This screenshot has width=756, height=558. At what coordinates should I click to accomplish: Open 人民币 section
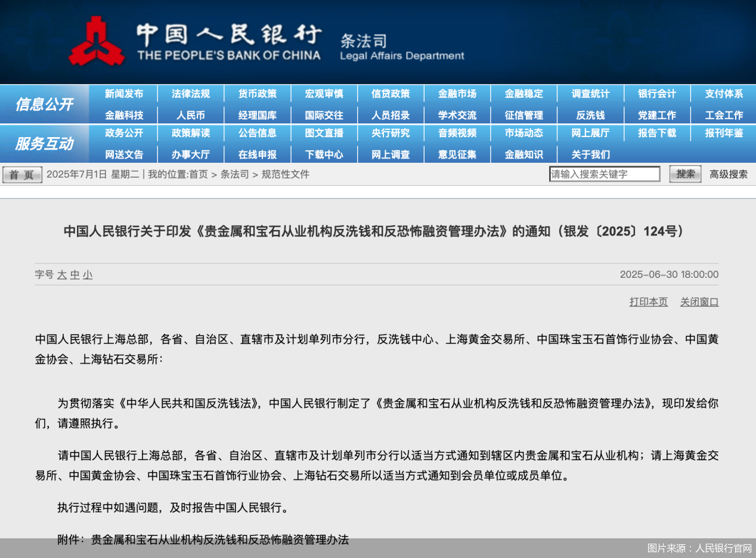coord(191,115)
